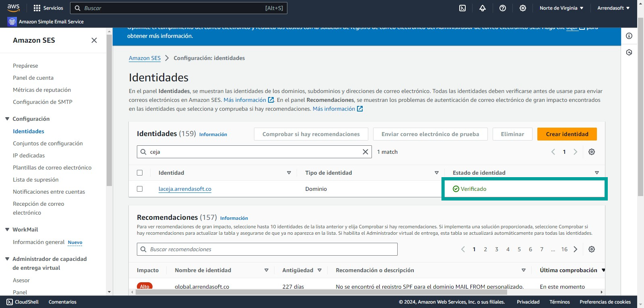
Task: Click the vertical scrollbar of sidebar
Action: (109, 110)
